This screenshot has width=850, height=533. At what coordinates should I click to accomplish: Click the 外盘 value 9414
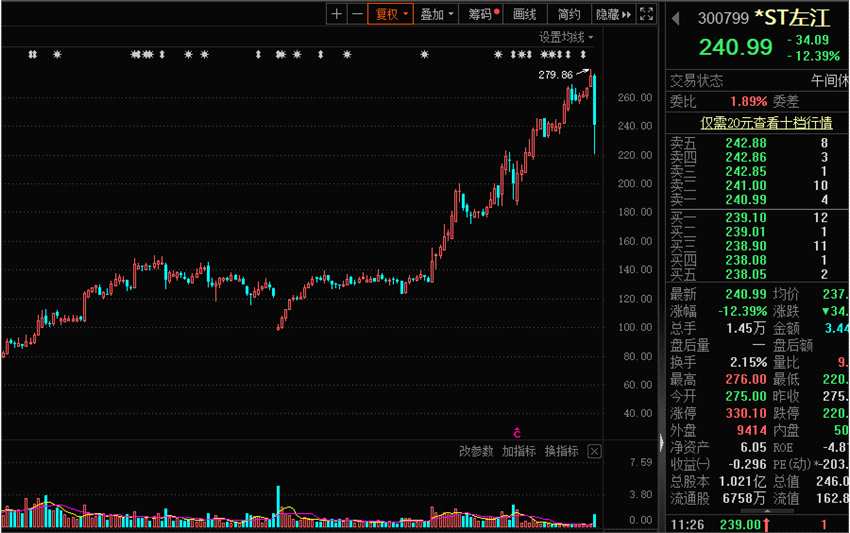click(751, 430)
